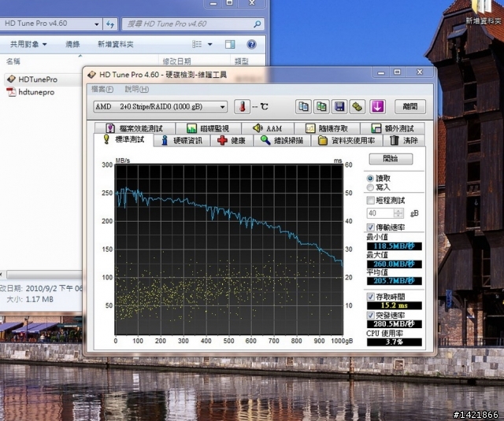Click the 15.2 ms access time value
Viewport: 504px width, 421px height.
click(x=394, y=305)
